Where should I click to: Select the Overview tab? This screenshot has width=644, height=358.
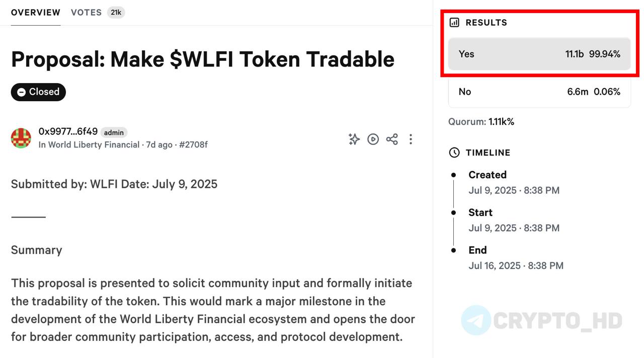36,13
